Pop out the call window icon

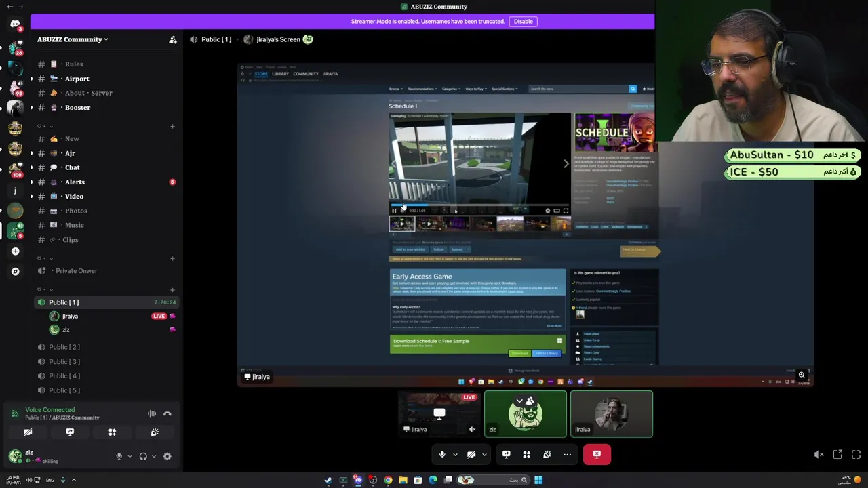point(837,454)
